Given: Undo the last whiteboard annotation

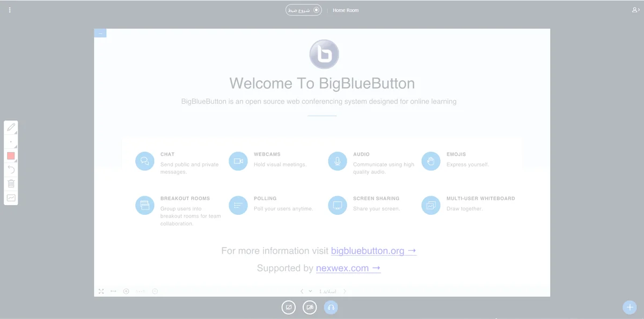Looking at the screenshot, I should pyautogui.click(x=11, y=170).
